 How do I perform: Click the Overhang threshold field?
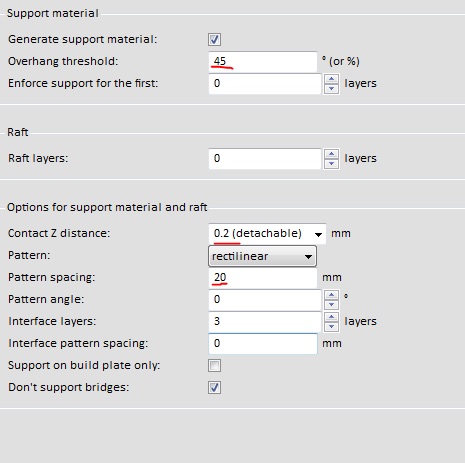[x=263, y=61]
